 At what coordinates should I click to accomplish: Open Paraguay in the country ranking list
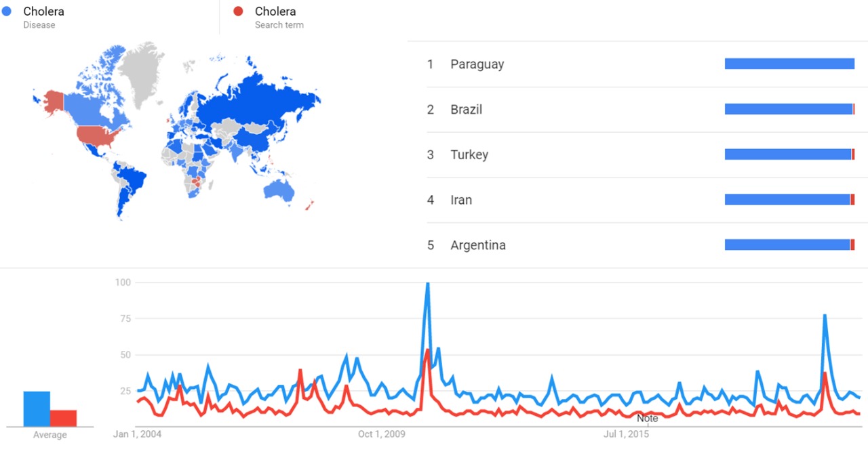[x=477, y=64]
